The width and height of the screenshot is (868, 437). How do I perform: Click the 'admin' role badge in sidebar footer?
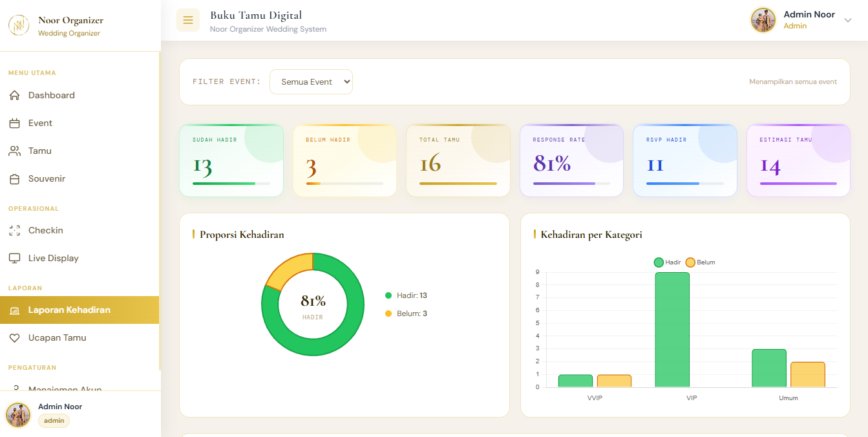(54, 421)
